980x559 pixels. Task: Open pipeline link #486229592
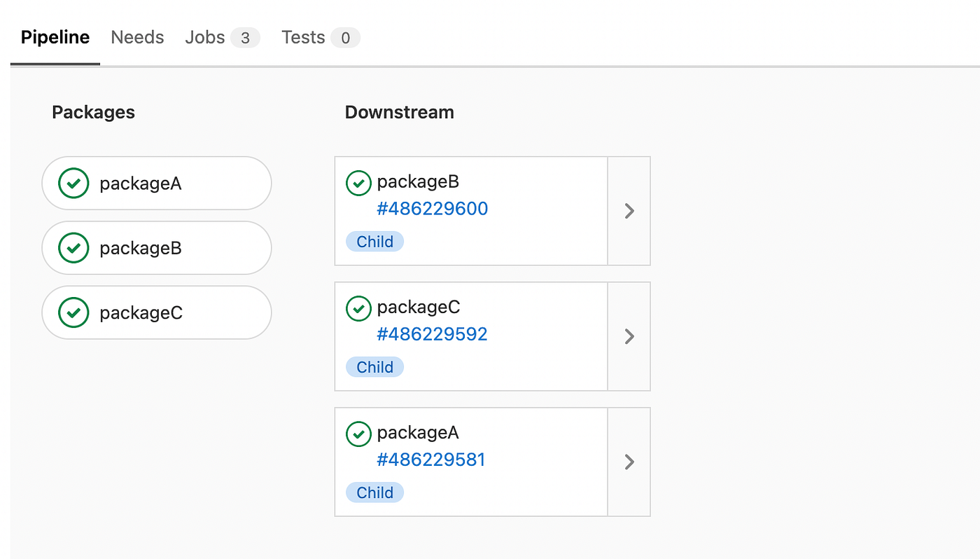coord(432,334)
